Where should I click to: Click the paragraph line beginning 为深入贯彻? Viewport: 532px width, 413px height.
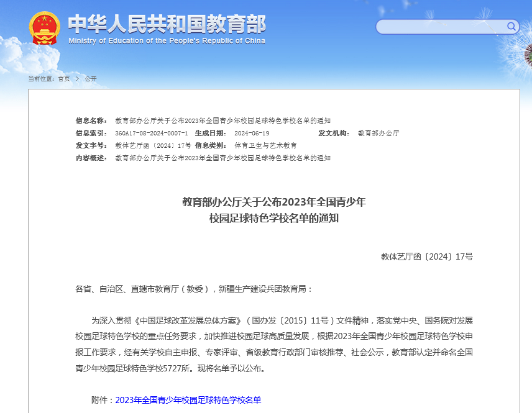pos(282,320)
